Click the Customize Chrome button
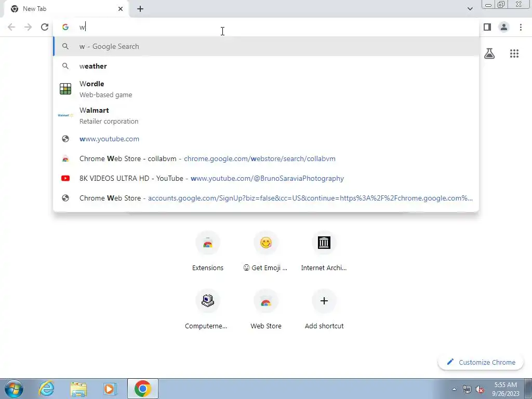The height and width of the screenshot is (399, 532). (481, 362)
